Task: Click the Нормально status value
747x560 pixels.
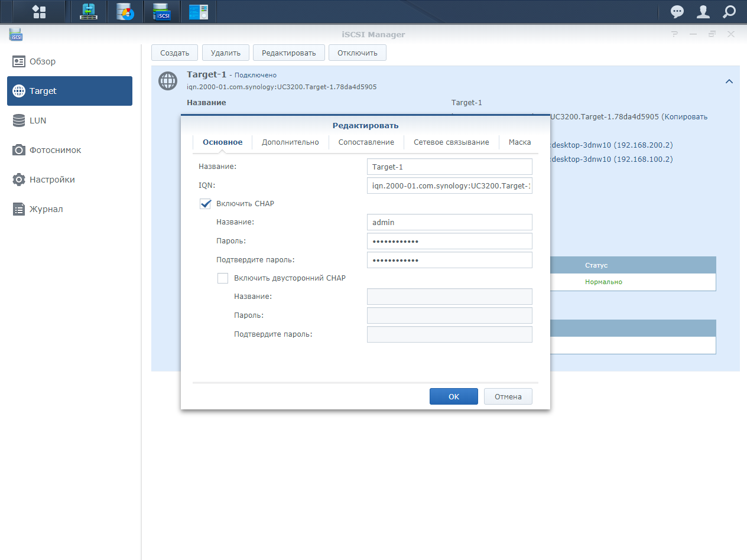Action: [603, 282]
